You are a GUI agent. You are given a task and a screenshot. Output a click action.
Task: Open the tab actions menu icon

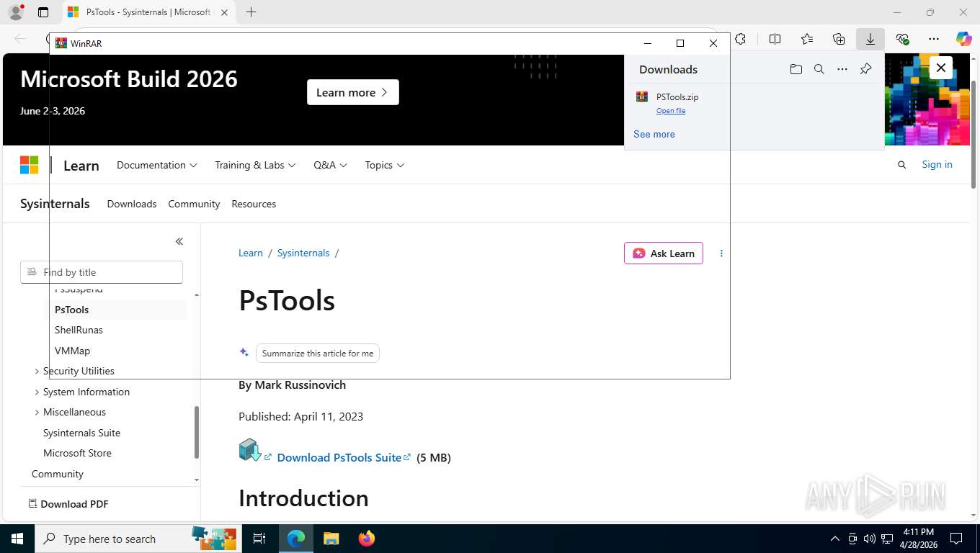click(x=43, y=12)
